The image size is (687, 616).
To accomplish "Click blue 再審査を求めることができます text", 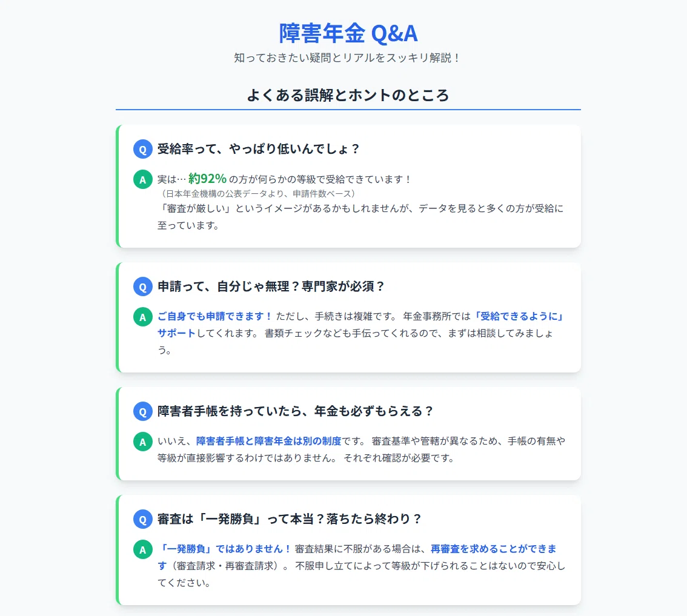I will 494,549.
